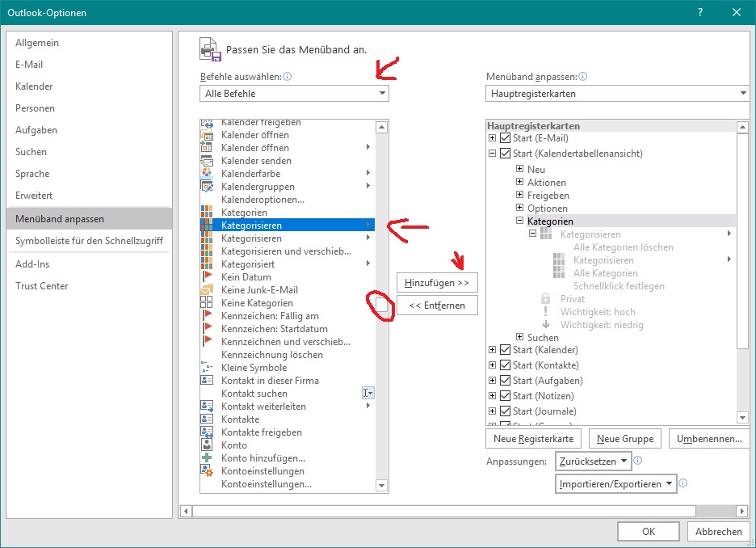Click the Hinzufügen >> button
Viewport: 756px width, 548px height.
[437, 283]
